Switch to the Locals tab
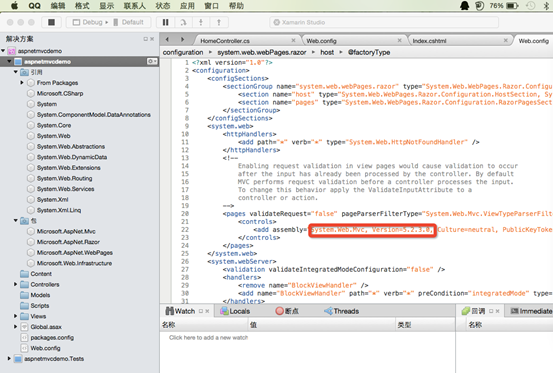 [235, 311]
